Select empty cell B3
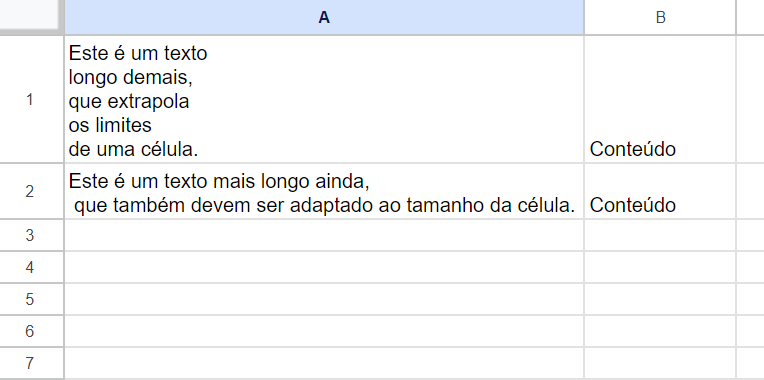This screenshot has width=764, height=380. coord(660,235)
